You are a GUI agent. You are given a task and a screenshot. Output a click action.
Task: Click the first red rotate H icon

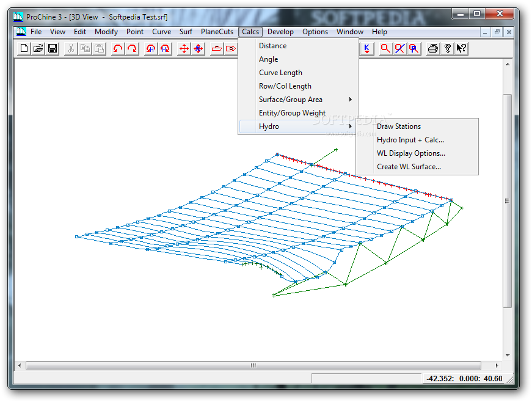click(151, 48)
